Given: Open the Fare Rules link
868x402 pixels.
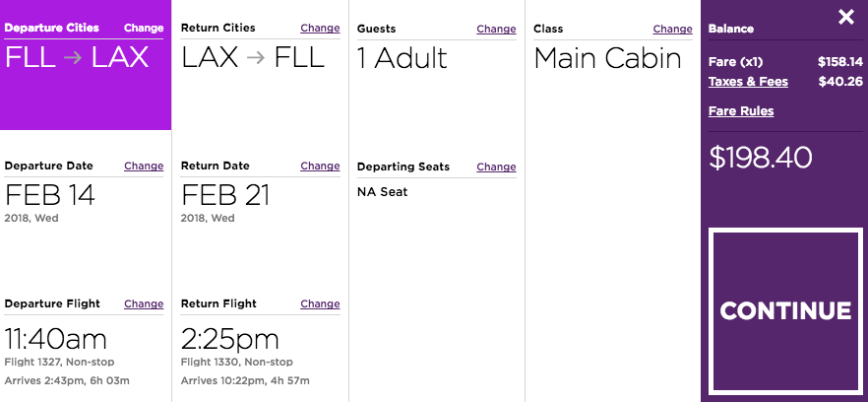Looking at the screenshot, I should click(741, 111).
